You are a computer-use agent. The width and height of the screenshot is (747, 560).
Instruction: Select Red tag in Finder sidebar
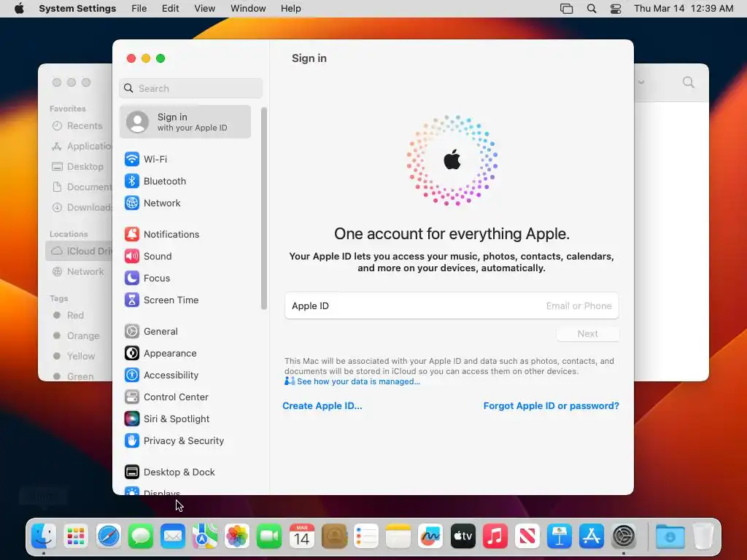click(x=68, y=315)
